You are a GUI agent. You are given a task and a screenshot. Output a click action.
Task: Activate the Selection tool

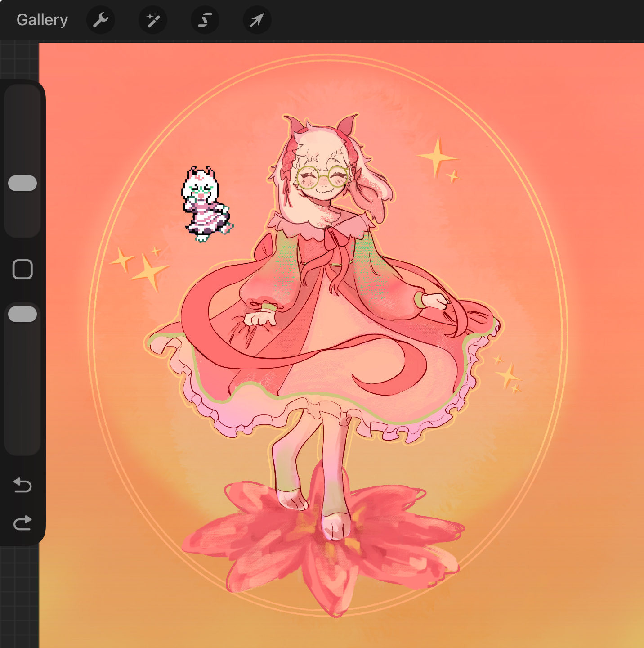(x=205, y=20)
